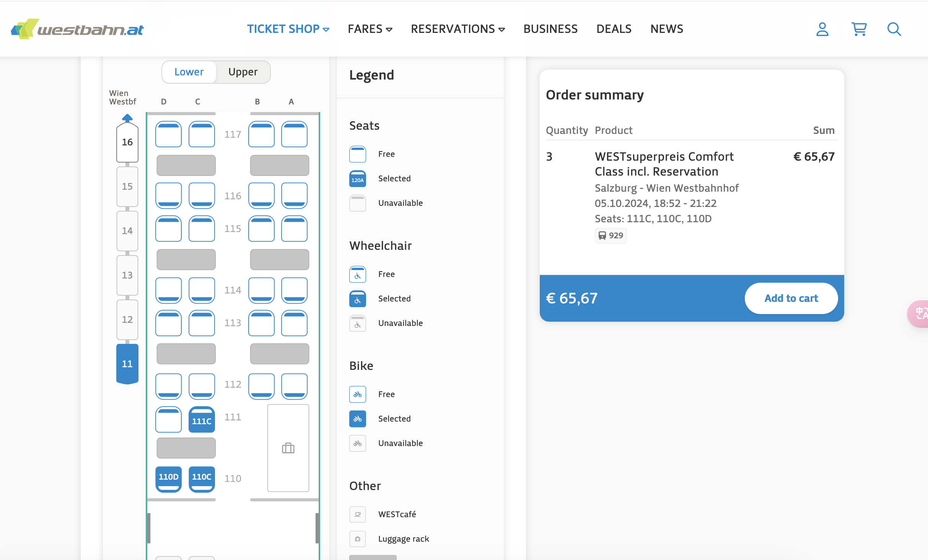This screenshot has width=928, height=560.
Task: Click the arrow above wagon 16
Action: coord(127,117)
